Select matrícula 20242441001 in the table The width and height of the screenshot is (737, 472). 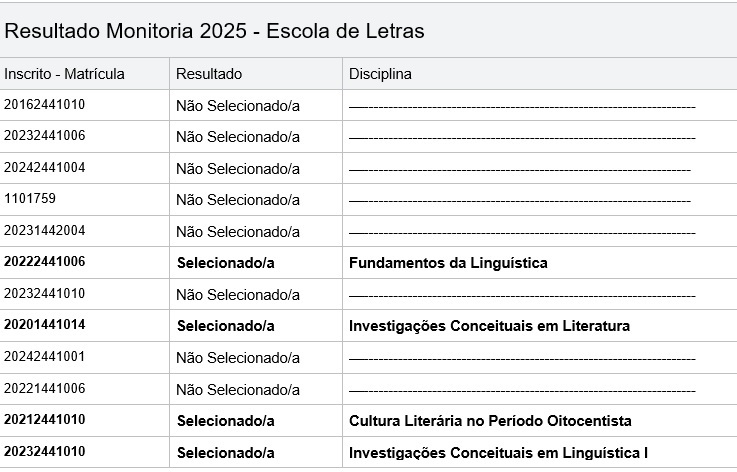click(44, 357)
